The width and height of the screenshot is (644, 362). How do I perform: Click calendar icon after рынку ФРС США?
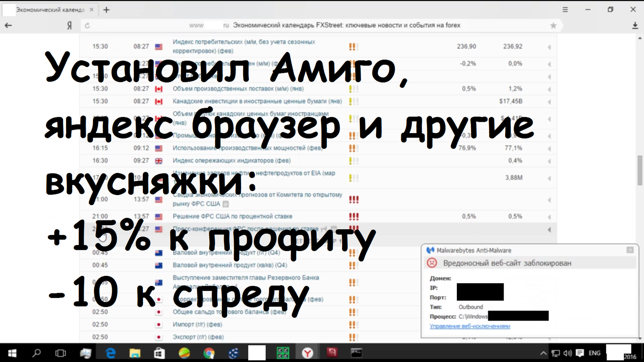pyautogui.click(x=226, y=204)
